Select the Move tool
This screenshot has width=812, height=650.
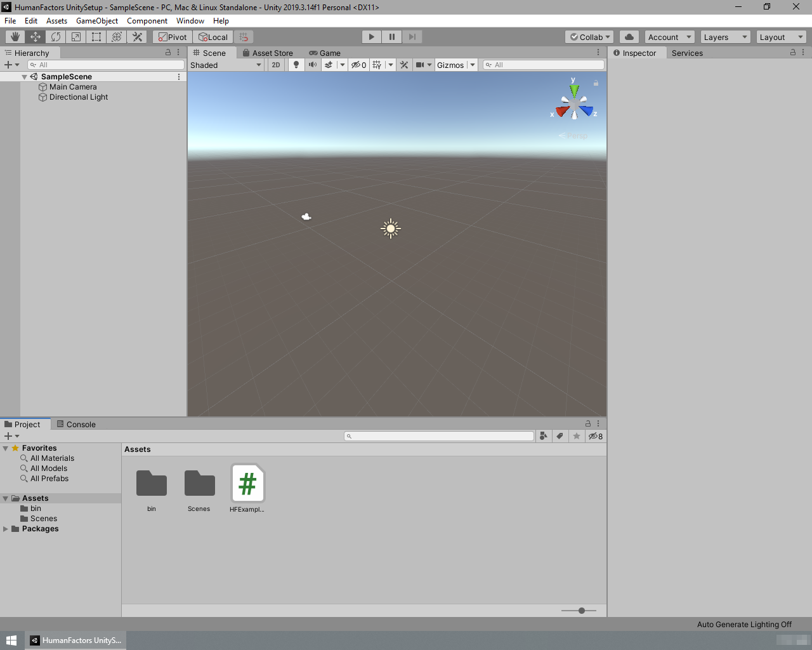(x=36, y=37)
